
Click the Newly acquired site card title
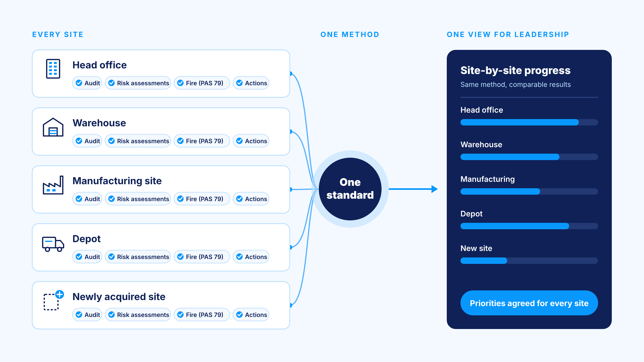coord(119,297)
